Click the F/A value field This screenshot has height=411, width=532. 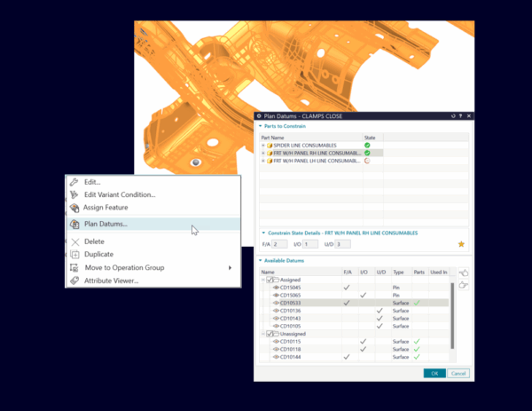pyautogui.click(x=280, y=243)
